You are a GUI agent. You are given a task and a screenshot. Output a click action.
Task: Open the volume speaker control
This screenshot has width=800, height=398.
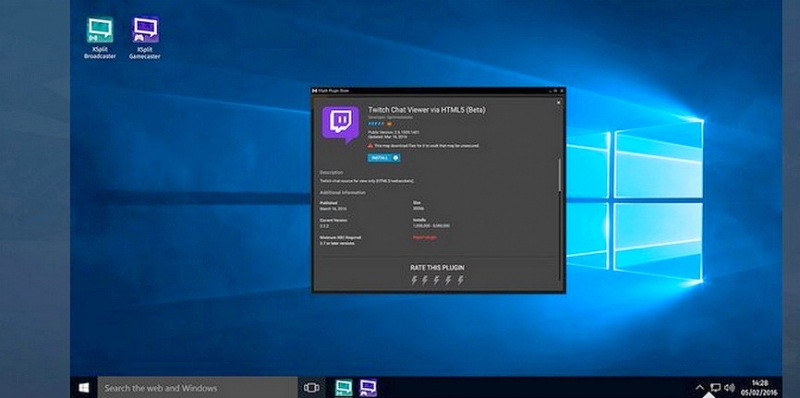[729, 388]
